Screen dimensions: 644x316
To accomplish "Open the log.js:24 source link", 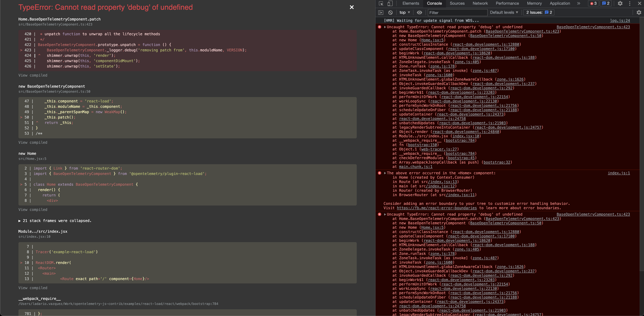I will pyautogui.click(x=620, y=21).
